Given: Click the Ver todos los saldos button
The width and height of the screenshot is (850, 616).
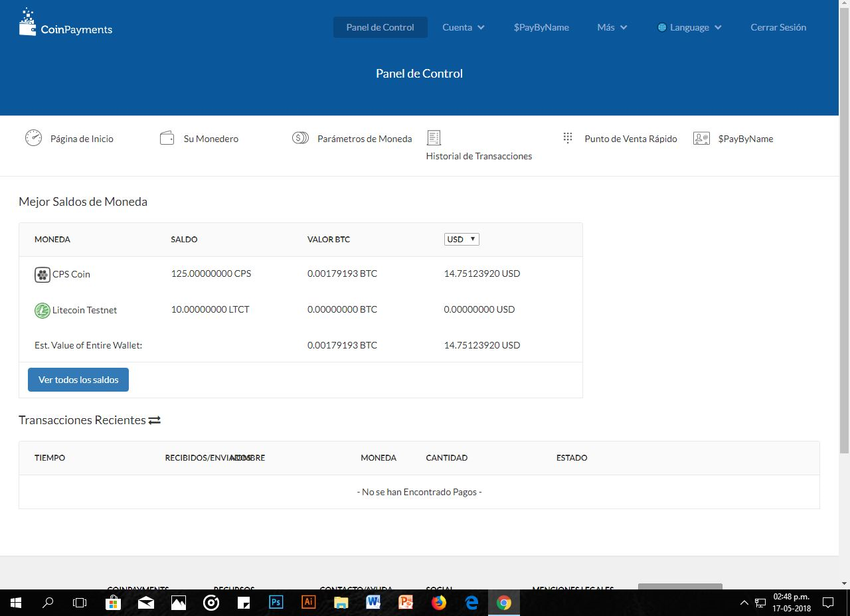Looking at the screenshot, I should tap(78, 380).
